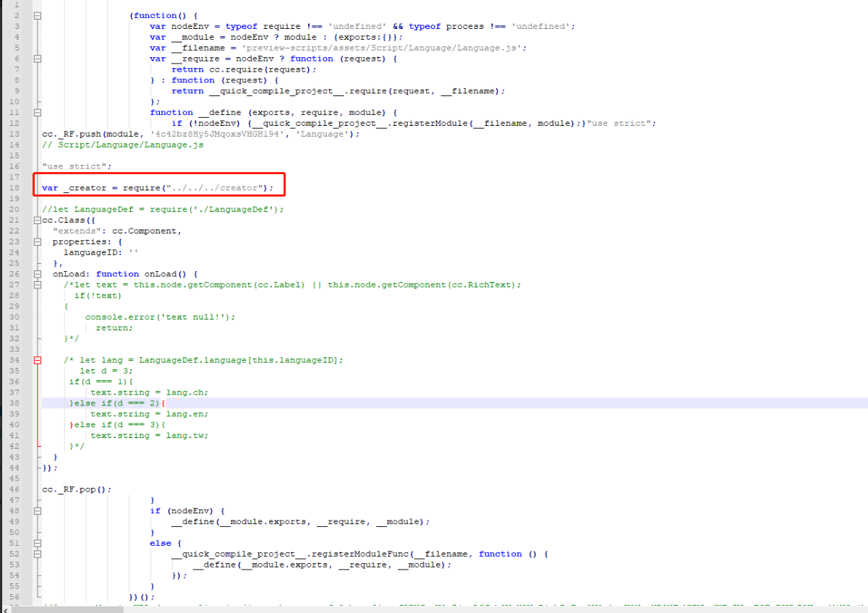Click line number 38 in the margin
Viewport: 868px width, 613px height.
pyautogui.click(x=15, y=403)
